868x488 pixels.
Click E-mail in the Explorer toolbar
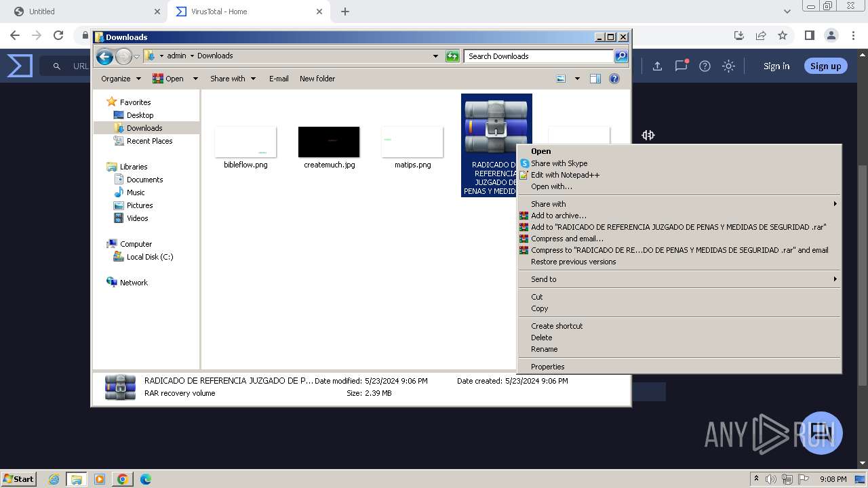(279, 79)
